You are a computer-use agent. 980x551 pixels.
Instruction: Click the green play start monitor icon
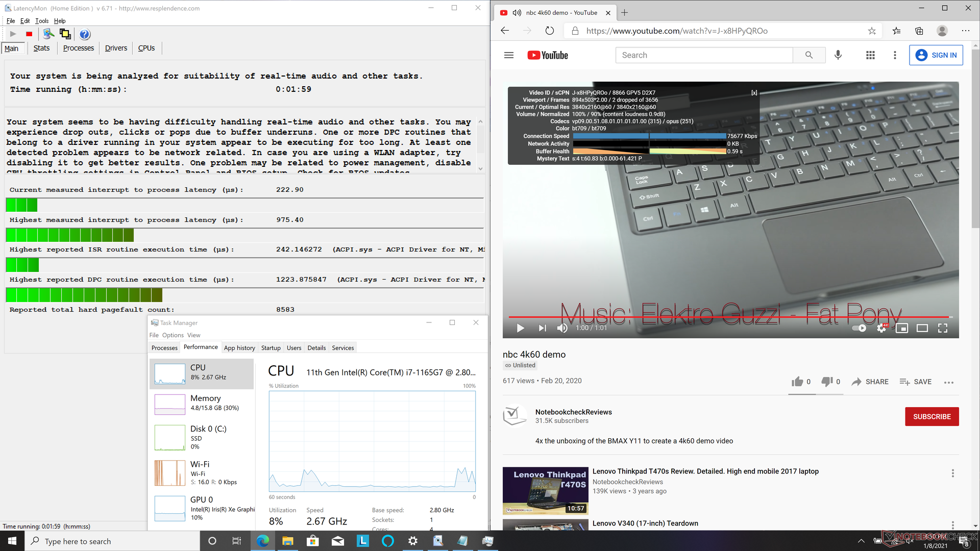tap(13, 34)
